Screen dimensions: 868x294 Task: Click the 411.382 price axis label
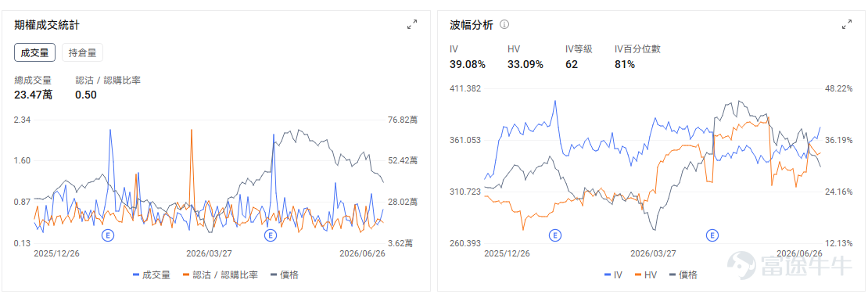coord(465,88)
